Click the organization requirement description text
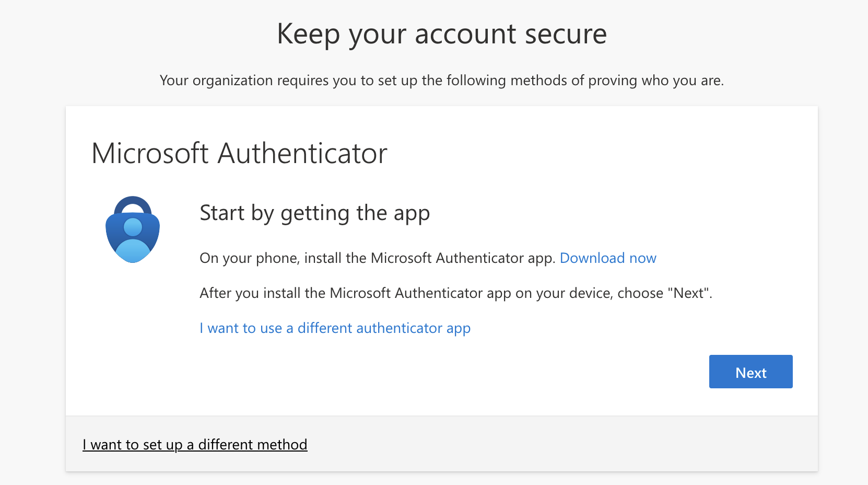The image size is (868, 485). (442, 80)
